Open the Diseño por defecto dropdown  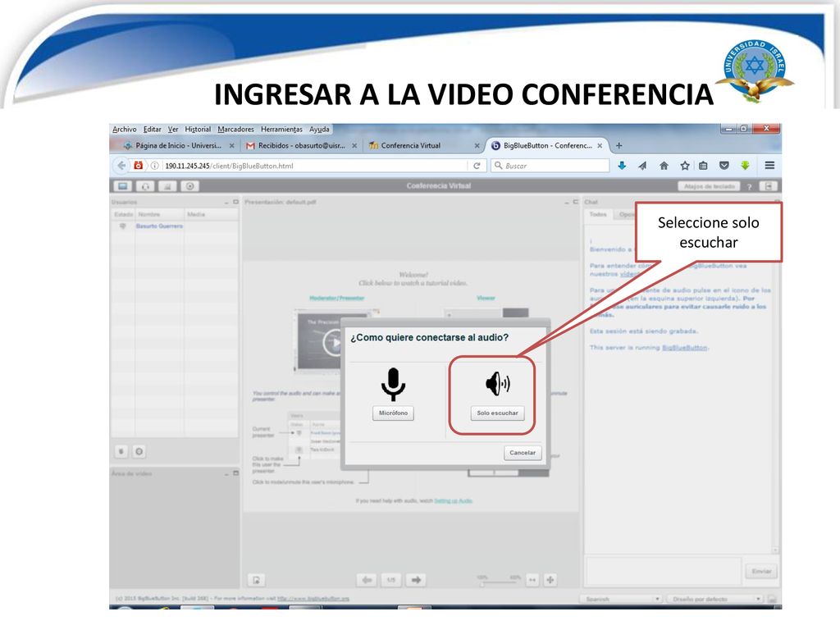click(714, 599)
